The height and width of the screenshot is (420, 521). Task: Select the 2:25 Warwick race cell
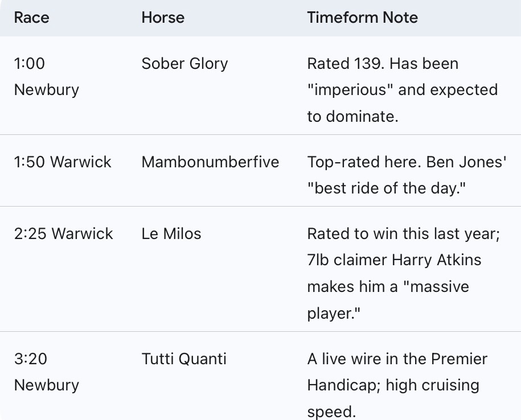(x=63, y=233)
